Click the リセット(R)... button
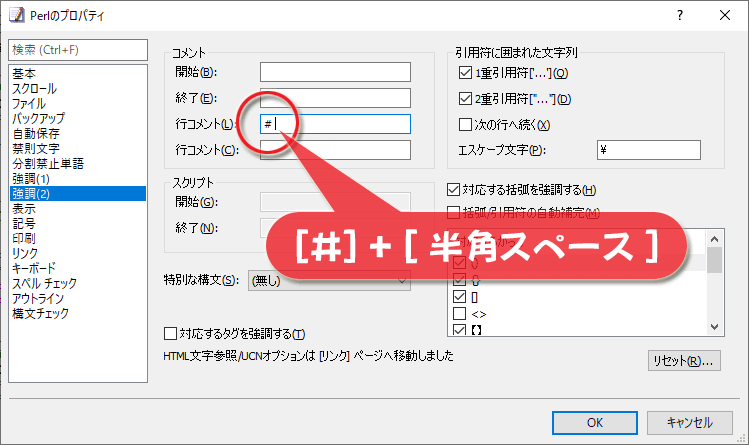Screen dimensions: 749x445 684,361
